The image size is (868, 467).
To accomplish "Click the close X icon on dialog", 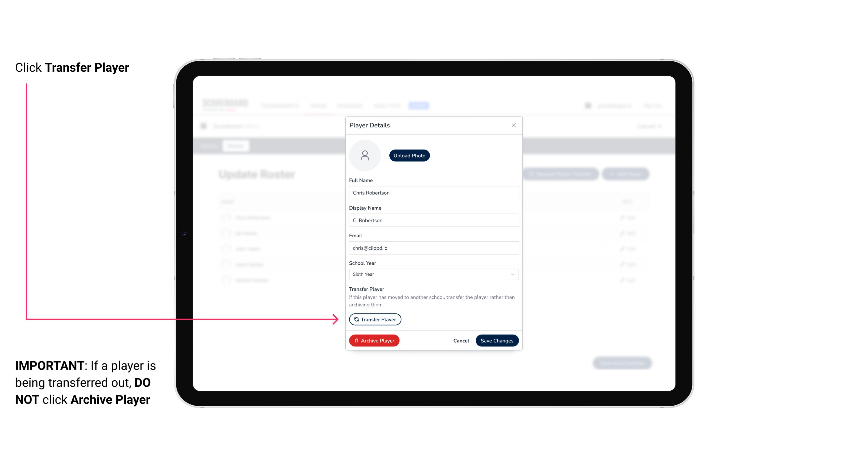I will click(514, 125).
